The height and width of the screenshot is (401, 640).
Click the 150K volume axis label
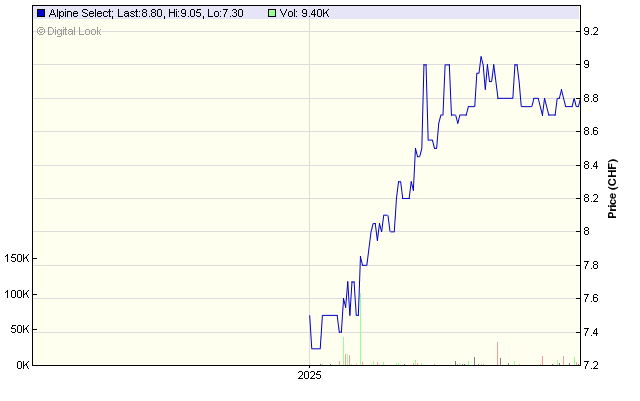click(19, 259)
